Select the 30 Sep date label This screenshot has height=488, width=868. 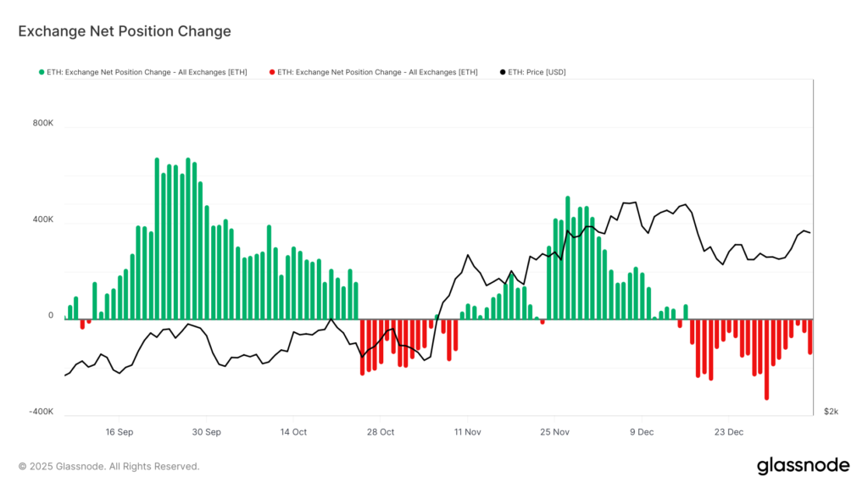tap(207, 431)
